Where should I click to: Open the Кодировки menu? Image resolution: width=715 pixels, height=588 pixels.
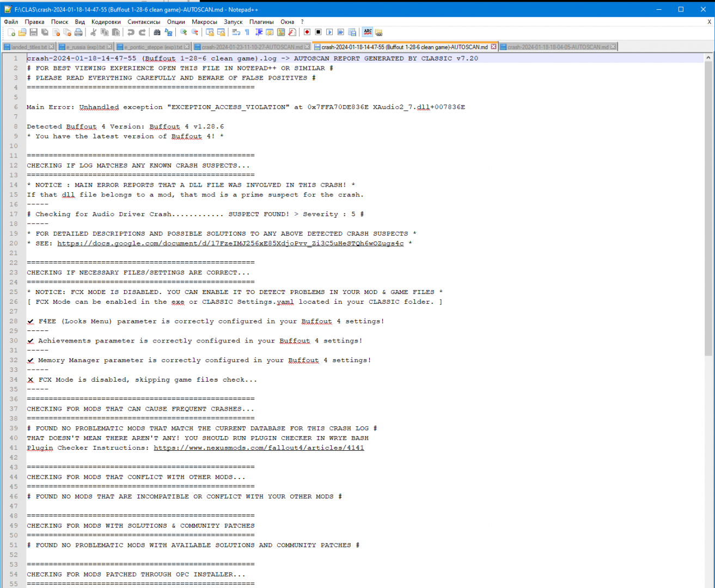point(106,22)
